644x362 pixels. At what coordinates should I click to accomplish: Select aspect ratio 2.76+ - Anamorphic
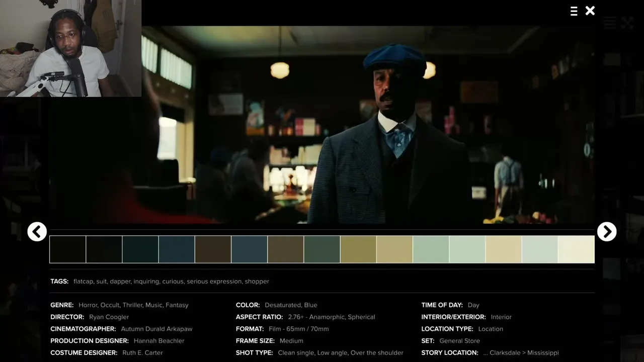[316, 317]
